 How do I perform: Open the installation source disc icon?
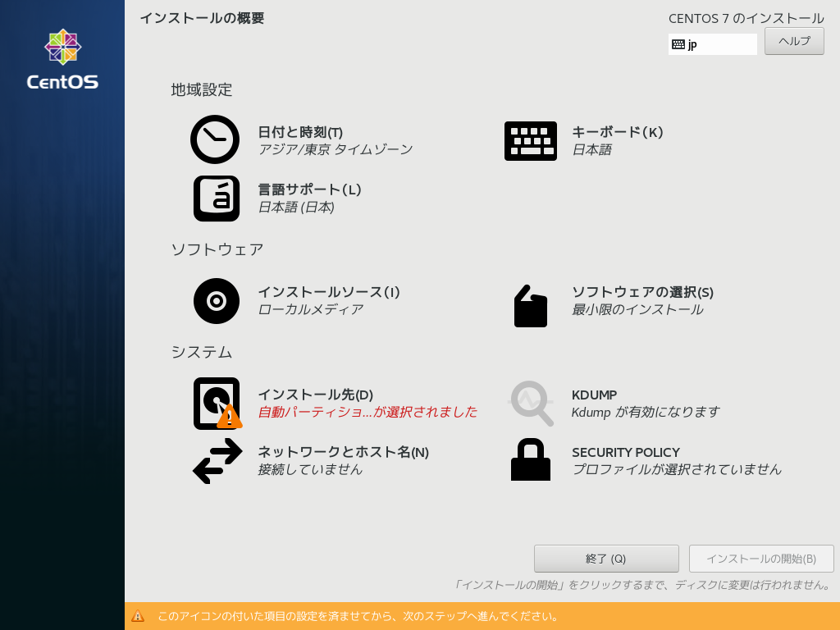click(x=217, y=301)
